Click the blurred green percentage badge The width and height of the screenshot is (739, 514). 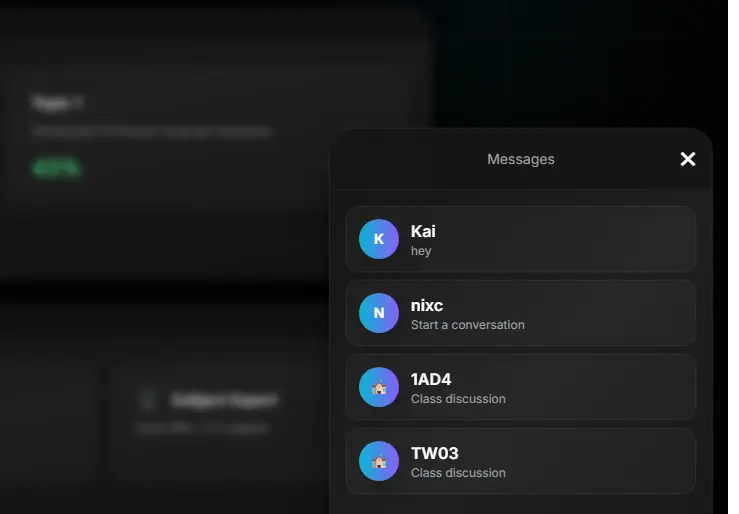click(57, 168)
